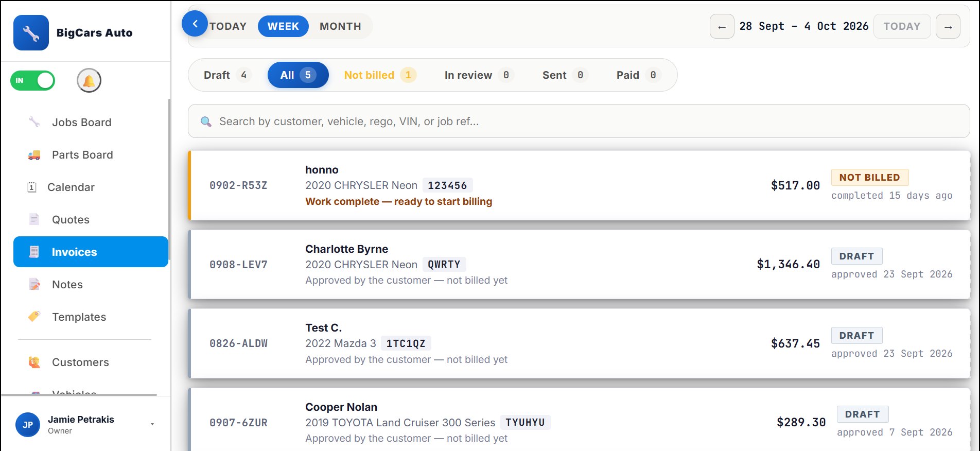Open Templates page

click(x=91, y=317)
